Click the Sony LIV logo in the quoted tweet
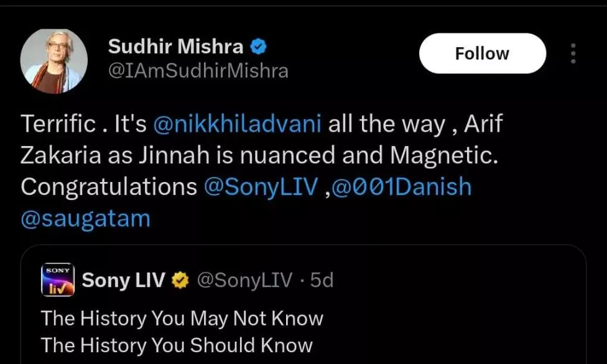This screenshot has height=364, width=607. 58,280
